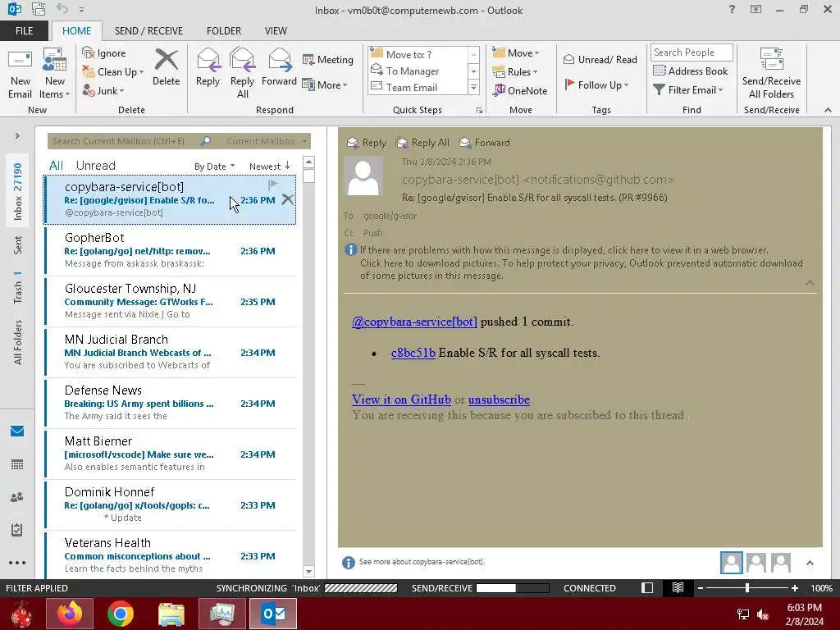
Task: Switch to the FOLDER tab
Action: (x=224, y=31)
